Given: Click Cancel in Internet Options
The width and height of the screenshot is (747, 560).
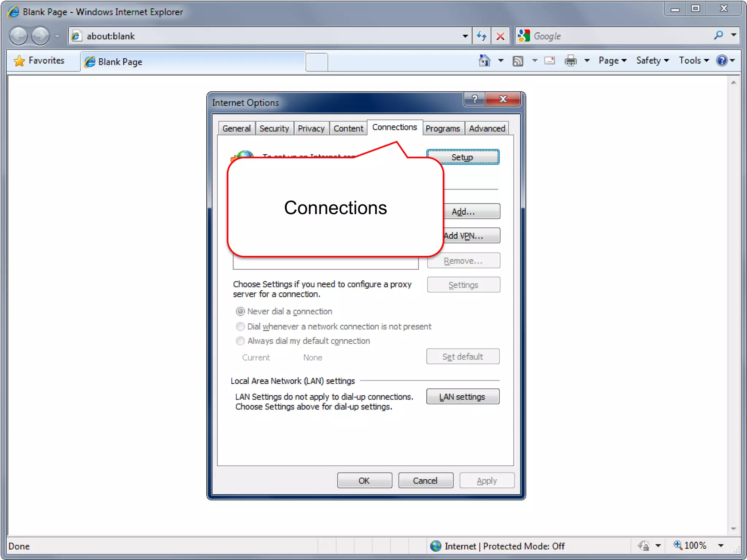Looking at the screenshot, I should [426, 481].
